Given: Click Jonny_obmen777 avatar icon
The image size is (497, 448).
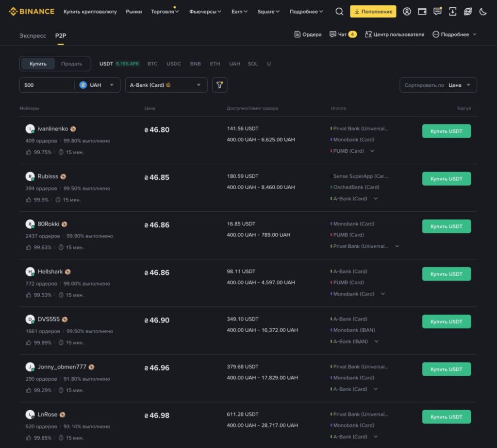Looking at the screenshot, I should tap(30, 367).
